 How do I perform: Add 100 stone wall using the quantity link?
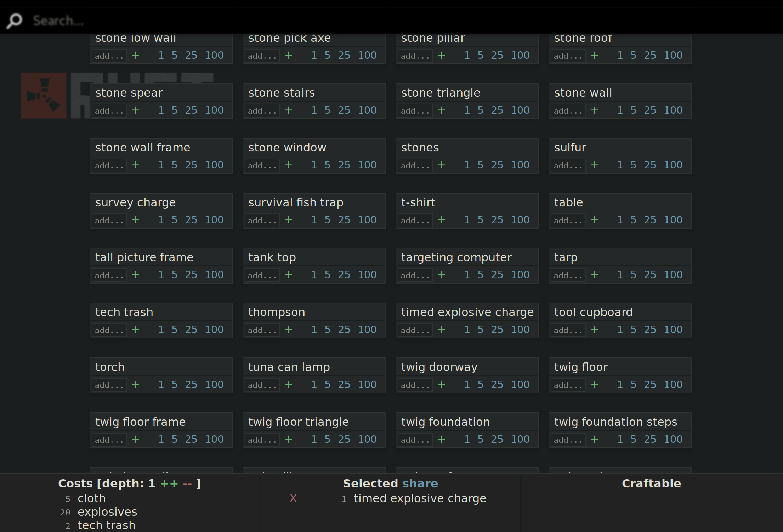[673, 110]
